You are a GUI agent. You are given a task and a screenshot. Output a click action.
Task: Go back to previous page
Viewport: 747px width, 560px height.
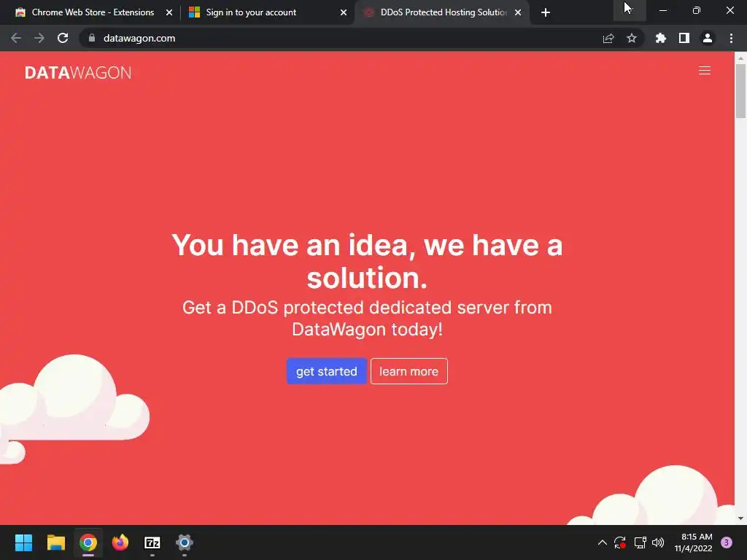[16, 38]
